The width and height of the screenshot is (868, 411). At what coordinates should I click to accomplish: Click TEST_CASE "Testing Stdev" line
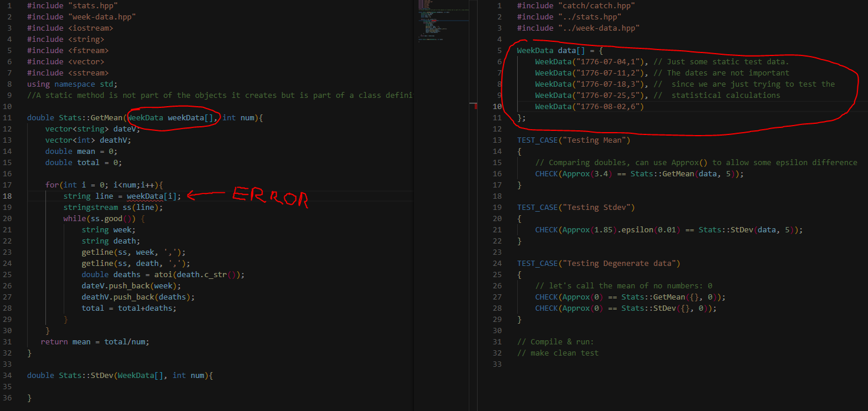coord(576,207)
